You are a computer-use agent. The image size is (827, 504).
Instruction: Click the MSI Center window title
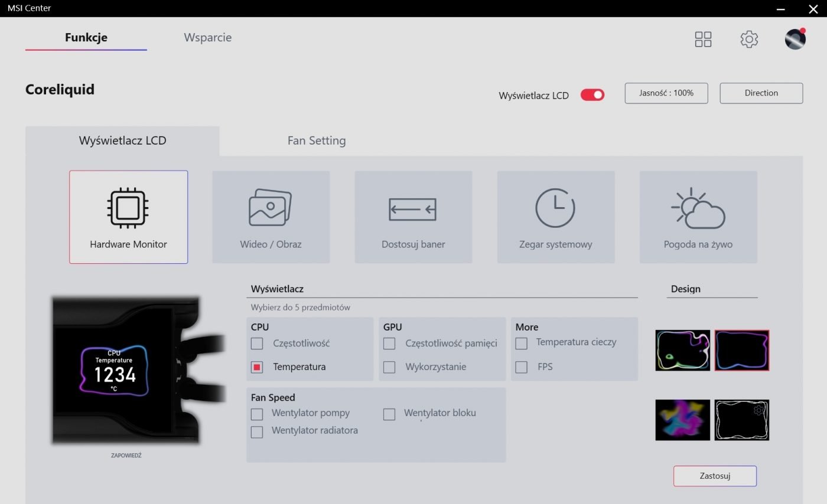(x=29, y=8)
